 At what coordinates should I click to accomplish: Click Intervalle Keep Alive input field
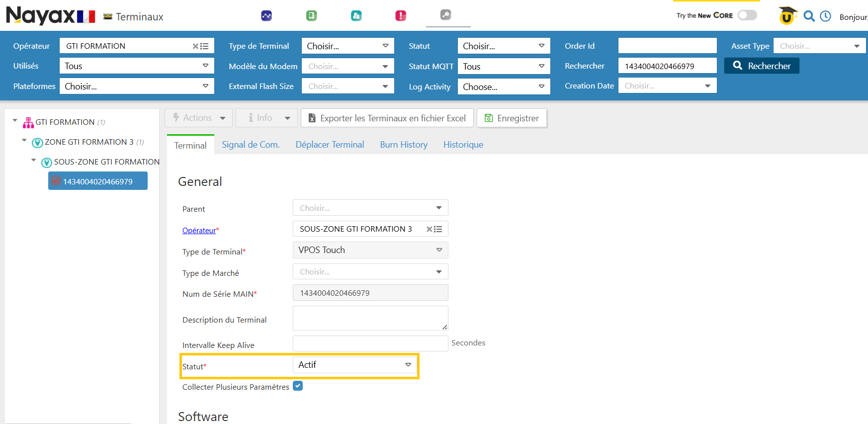tap(370, 343)
